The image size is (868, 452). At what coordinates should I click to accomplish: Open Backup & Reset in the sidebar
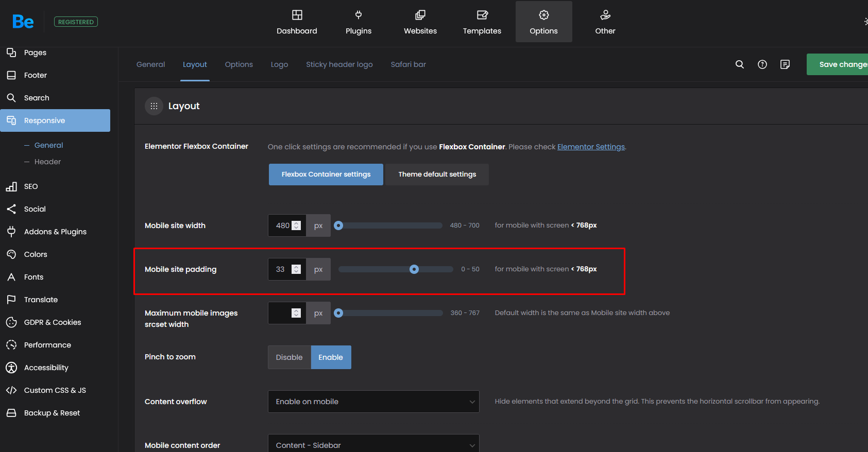[55, 413]
